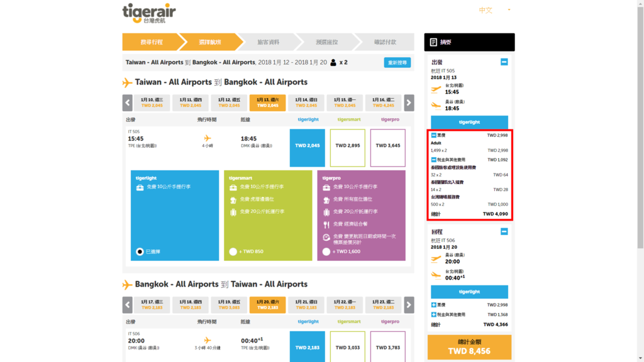The width and height of the screenshot is (644, 362).
Task: Click tigerpro flight change icon
Action: coord(326,237)
